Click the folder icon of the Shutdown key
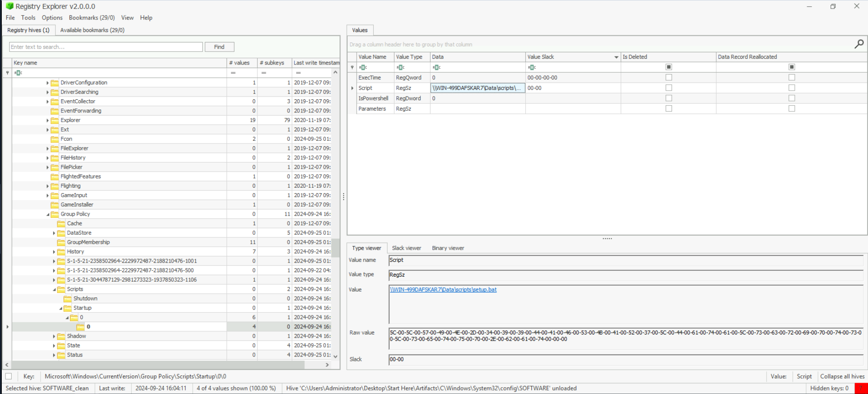This screenshot has width=868, height=394. (67, 299)
